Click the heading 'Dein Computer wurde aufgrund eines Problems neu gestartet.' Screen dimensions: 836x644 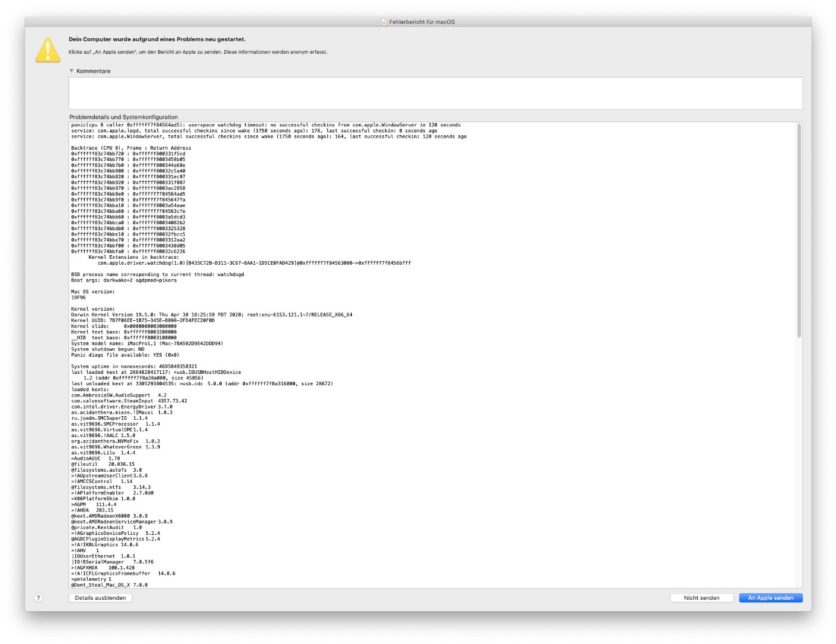(x=157, y=39)
